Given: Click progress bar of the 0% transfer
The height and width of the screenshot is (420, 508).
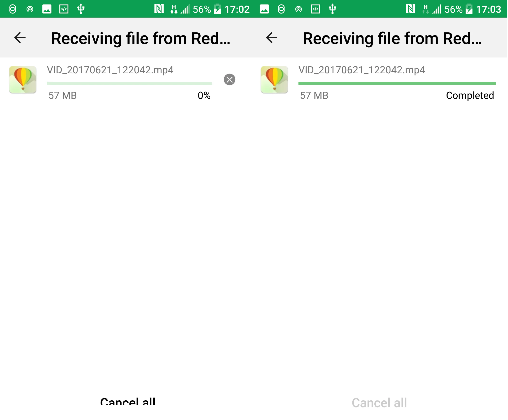Looking at the screenshot, I should click(130, 83).
